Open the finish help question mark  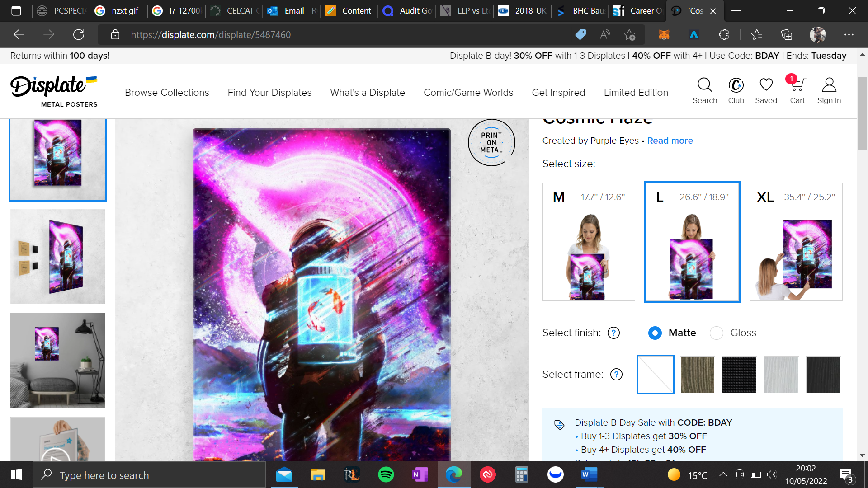(x=613, y=333)
